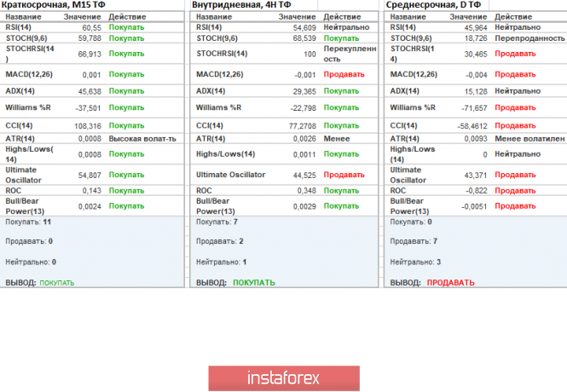The image size is (567, 392).
Task: Click RSI(14) value 45,964 in D table
Action: (x=476, y=27)
